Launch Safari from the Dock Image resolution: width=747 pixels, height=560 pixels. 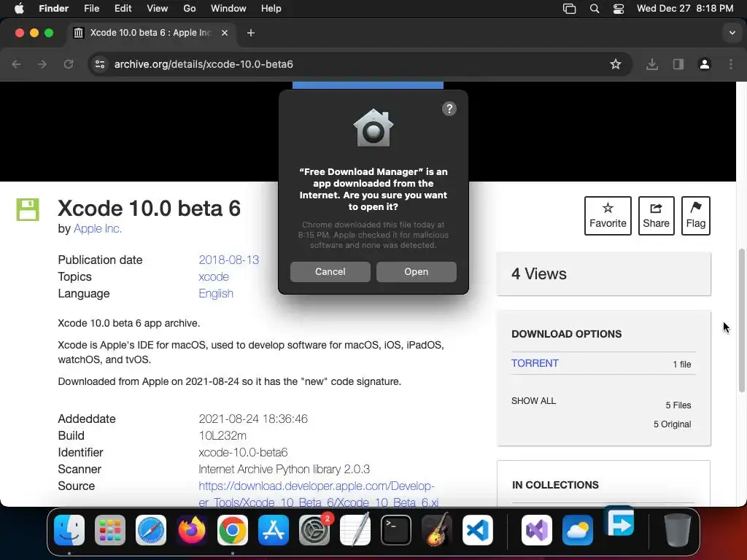[x=151, y=530]
